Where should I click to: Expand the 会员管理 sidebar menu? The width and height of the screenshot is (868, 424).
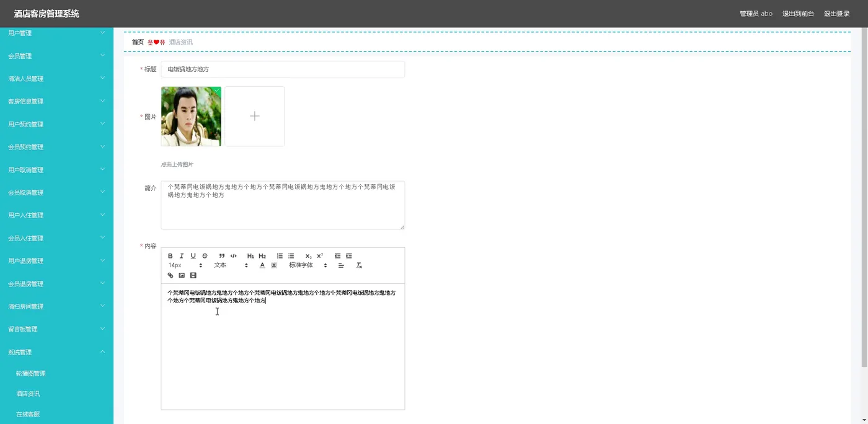point(56,56)
